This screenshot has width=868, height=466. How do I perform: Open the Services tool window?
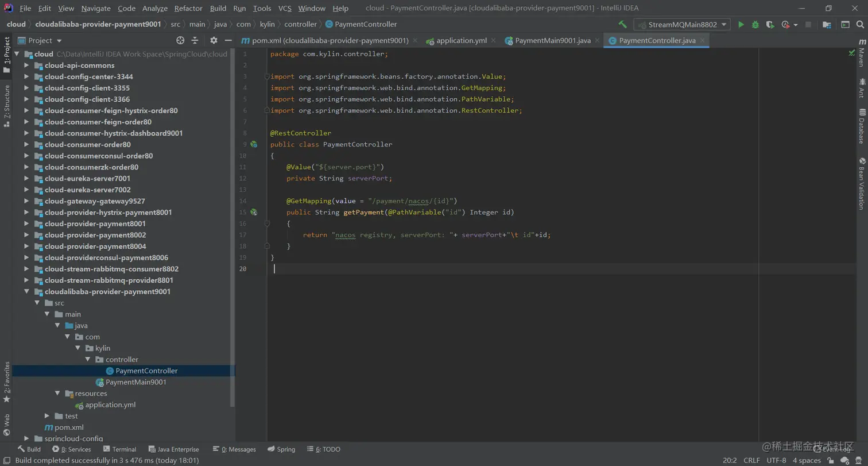71,449
